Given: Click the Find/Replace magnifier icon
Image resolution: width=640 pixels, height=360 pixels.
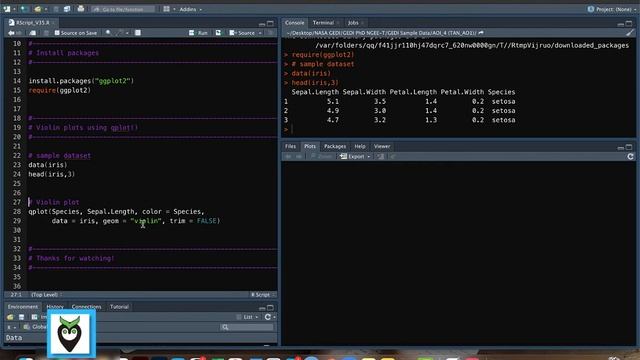Looking at the screenshot, I should tap(108, 33).
